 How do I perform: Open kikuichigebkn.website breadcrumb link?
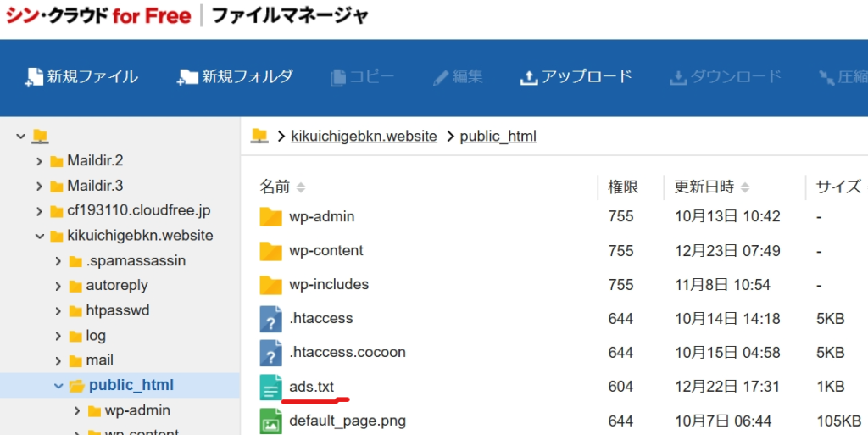[x=364, y=136]
